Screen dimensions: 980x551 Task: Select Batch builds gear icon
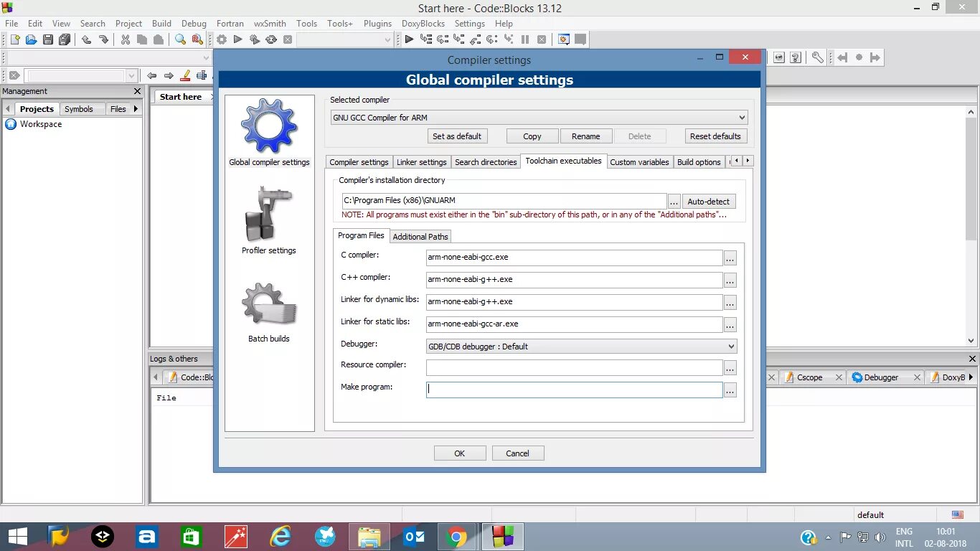(x=269, y=304)
